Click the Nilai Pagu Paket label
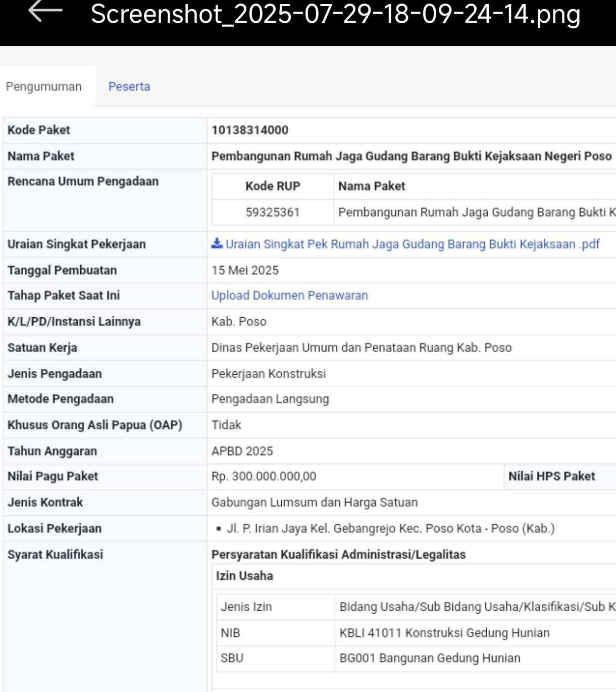The image size is (616, 692). coord(53,476)
